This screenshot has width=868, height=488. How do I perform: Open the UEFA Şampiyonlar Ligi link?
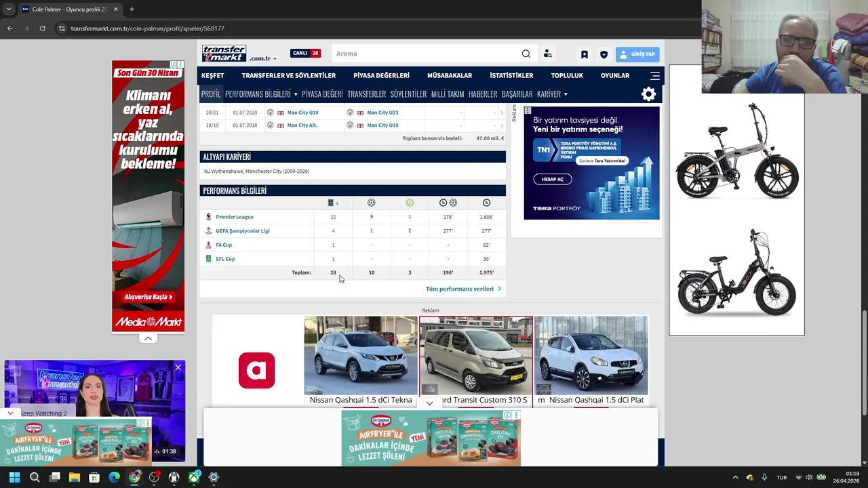pos(243,230)
